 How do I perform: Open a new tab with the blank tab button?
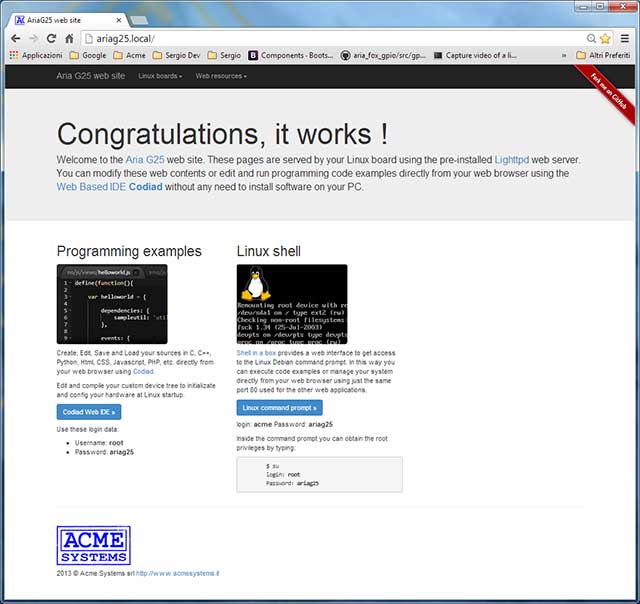[x=139, y=20]
